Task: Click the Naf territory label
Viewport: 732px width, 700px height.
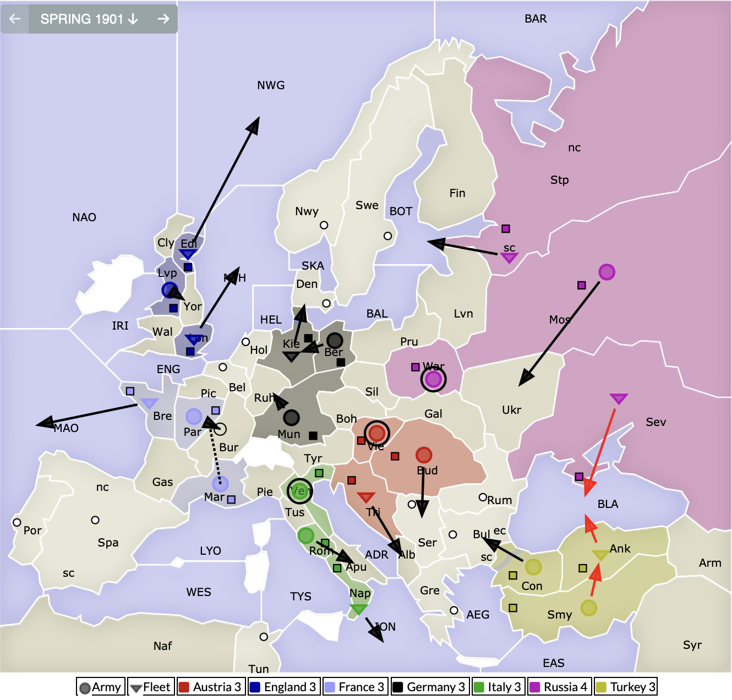Action: pyautogui.click(x=162, y=646)
